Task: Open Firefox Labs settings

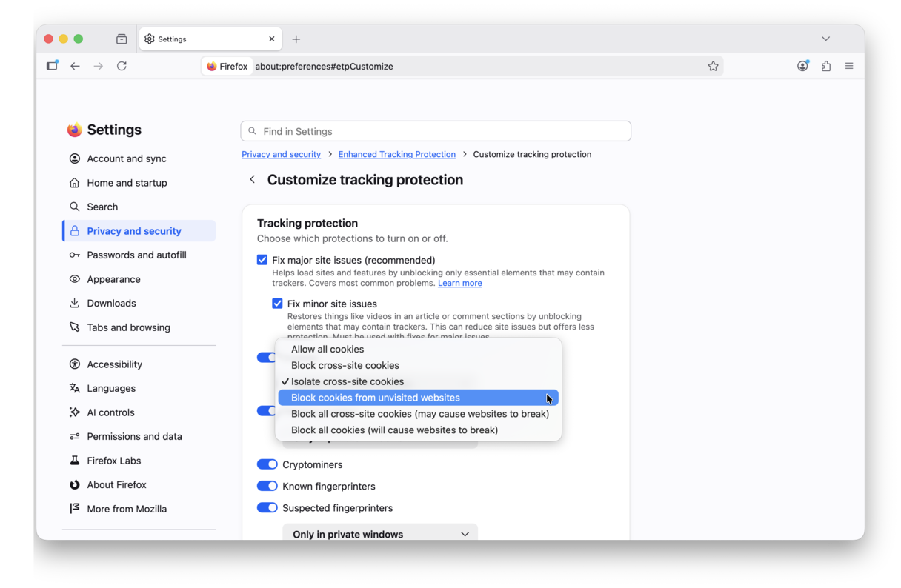Action: (x=139, y=461)
